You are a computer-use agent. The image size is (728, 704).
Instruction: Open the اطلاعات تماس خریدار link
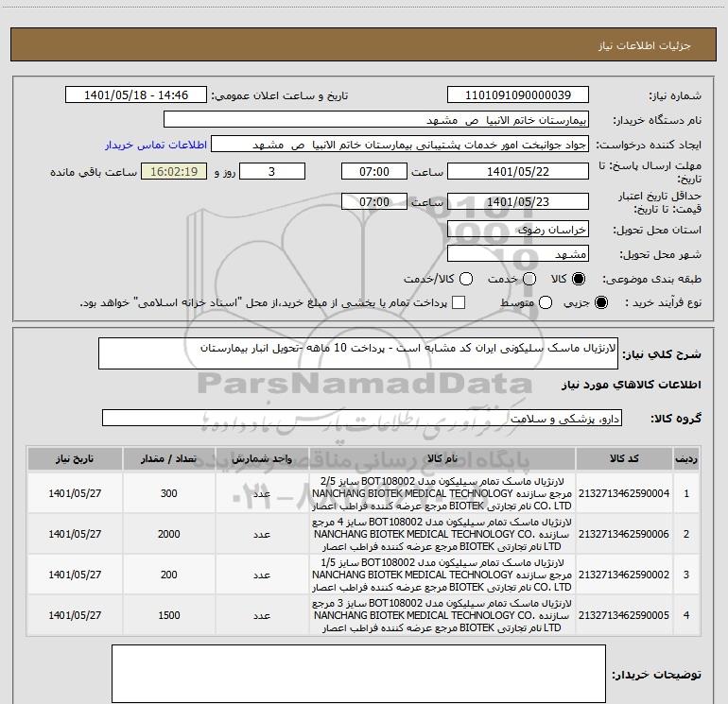(x=156, y=145)
